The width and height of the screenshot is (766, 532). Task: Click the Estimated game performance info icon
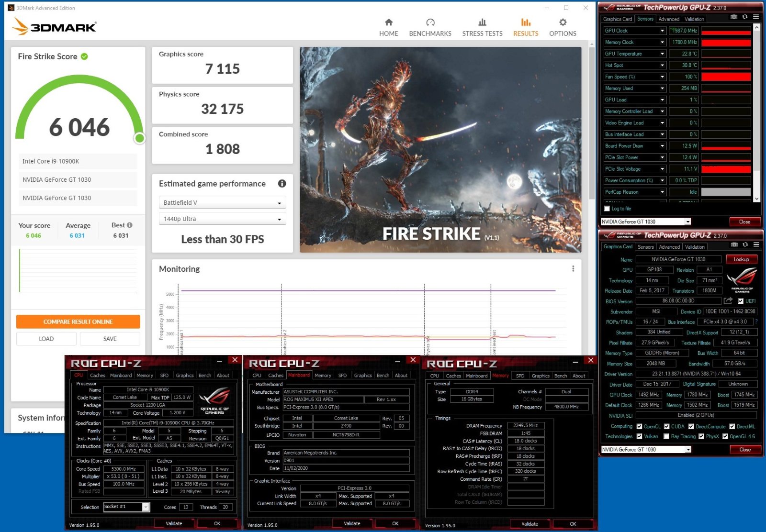[x=282, y=184]
